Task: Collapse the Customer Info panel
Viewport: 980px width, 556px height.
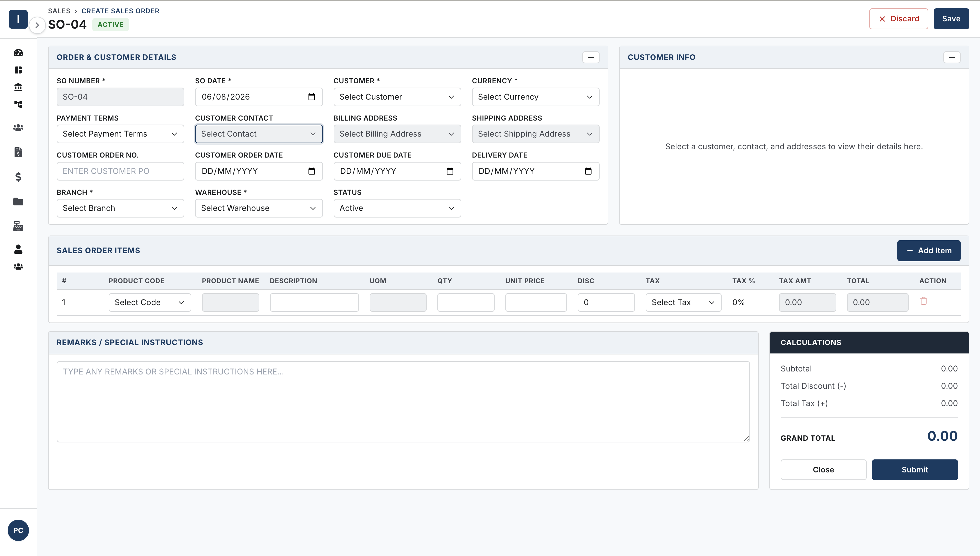Action: tap(952, 57)
